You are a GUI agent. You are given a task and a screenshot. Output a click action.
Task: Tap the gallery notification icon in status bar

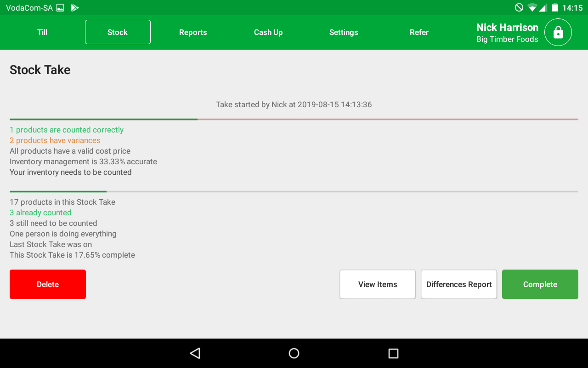coord(60,8)
